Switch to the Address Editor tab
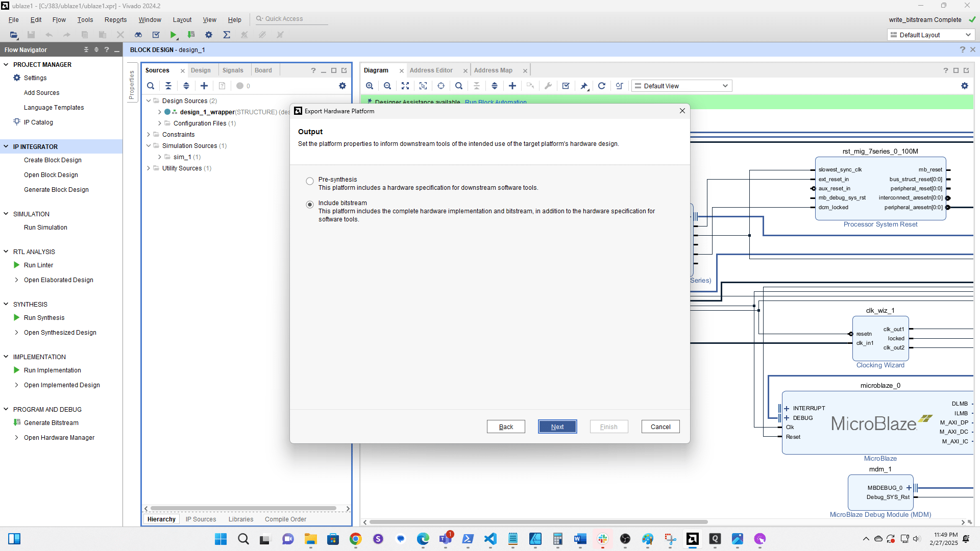Viewport: 980px width, 551px height. click(x=431, y=70)
